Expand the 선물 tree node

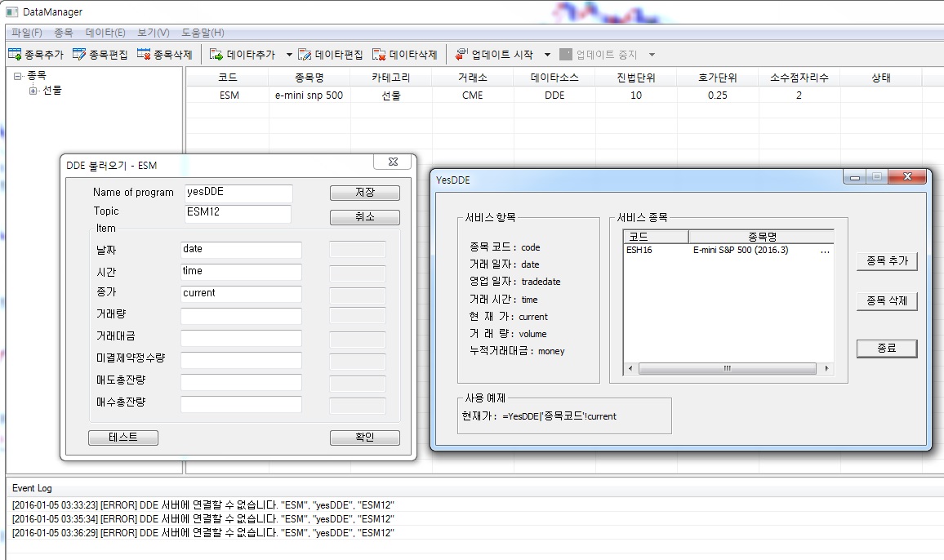33,91
